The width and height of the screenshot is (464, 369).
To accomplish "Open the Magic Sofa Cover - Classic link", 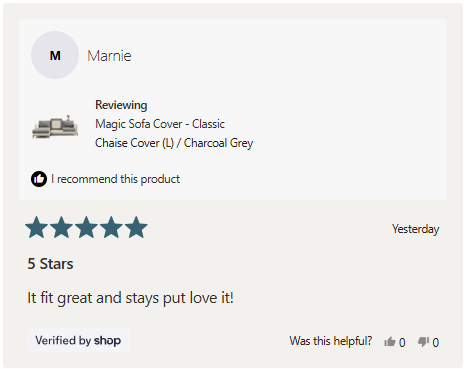I will click(160, 124).
